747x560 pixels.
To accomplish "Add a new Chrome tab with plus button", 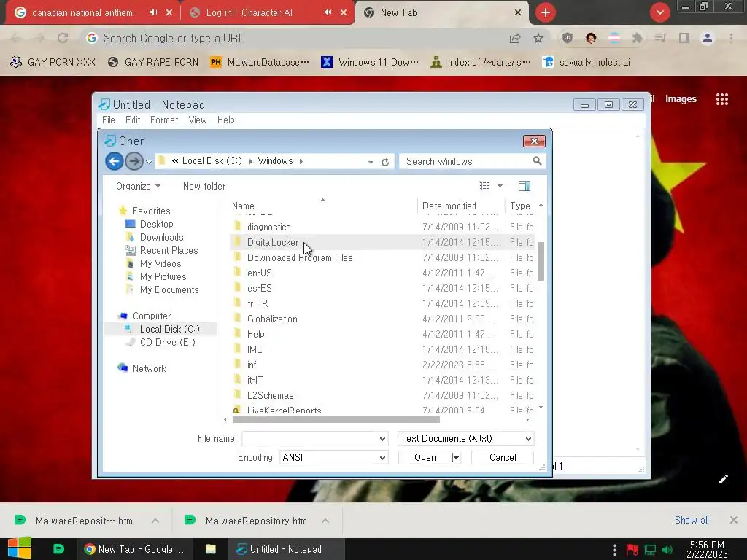I will click(x=546, y=12).
